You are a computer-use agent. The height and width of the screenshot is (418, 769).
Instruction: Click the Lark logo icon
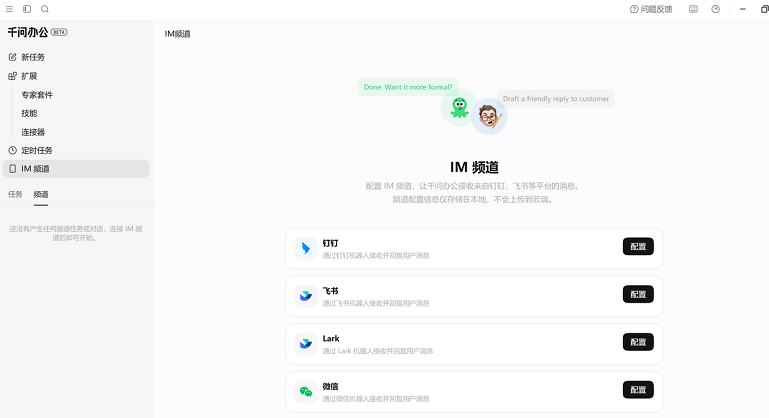[306, 344]
